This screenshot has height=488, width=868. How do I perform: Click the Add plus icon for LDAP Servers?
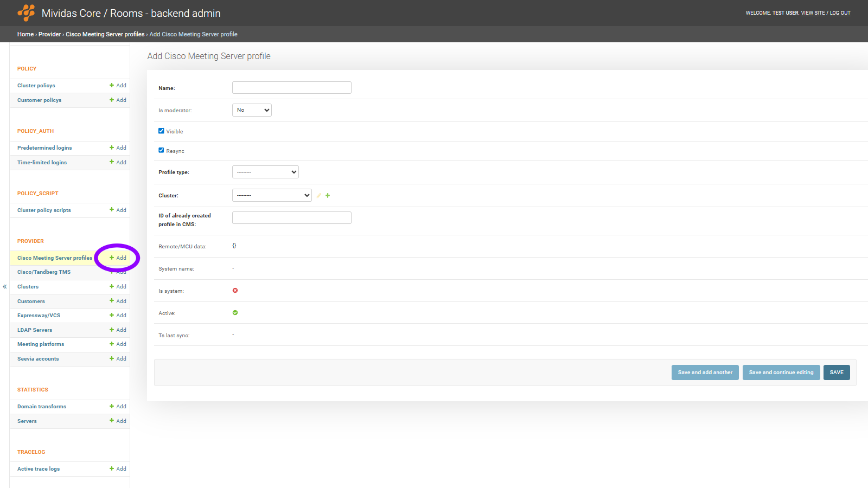tap(112, 330)
